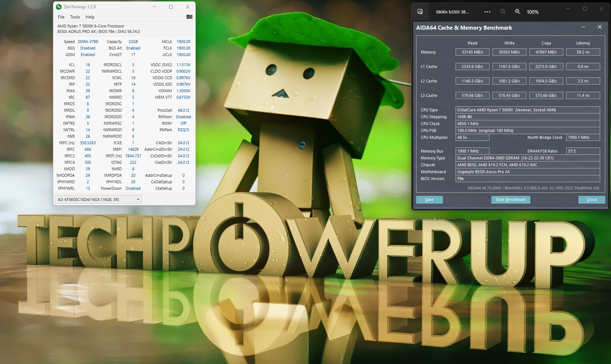Viewport: 611px width, 364px height.
Task: Click the MCLK 1900.00 value
Action: (183, 42)
